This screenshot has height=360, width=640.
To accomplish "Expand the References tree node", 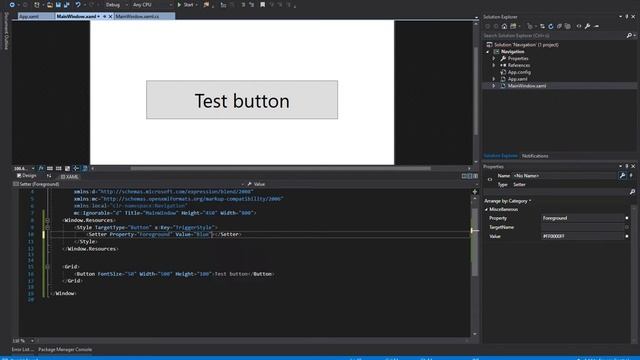I will 494,65.
